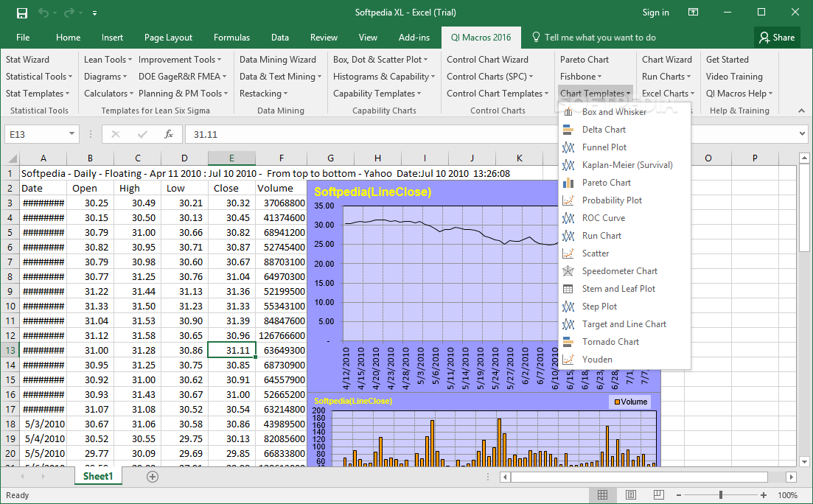Choose Tornado Chart template
Viewport: 813px width, 504px height.
624,342
